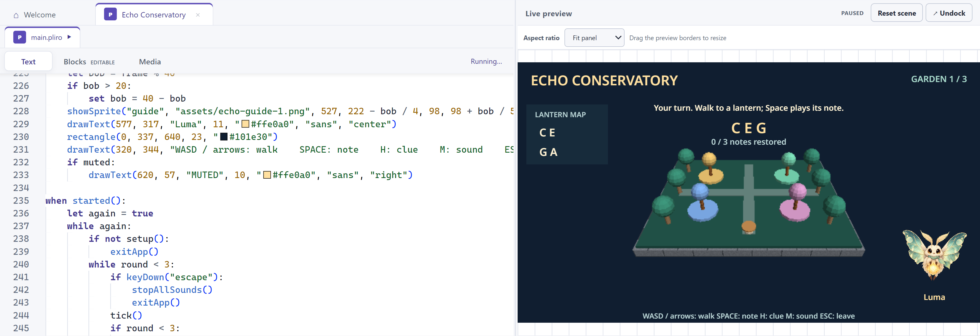Click 'Drag the preview borders to resize' hint
The height and width of the screenshot is (336, 980).
pyautogui.click(x=677, y=37)
